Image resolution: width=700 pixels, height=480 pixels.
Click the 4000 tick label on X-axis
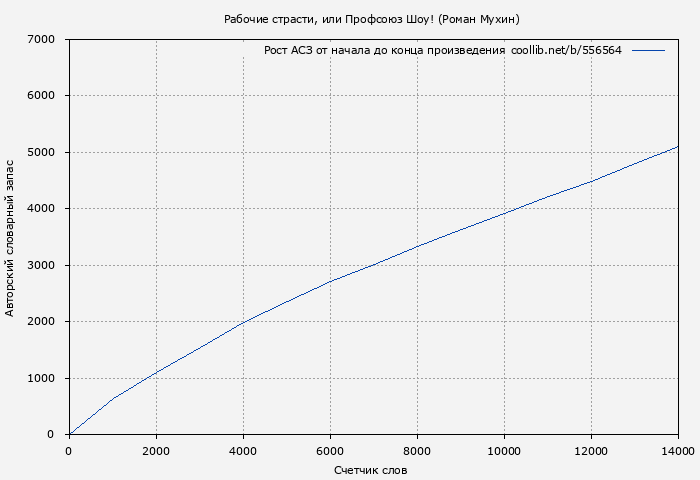[243, 450]
